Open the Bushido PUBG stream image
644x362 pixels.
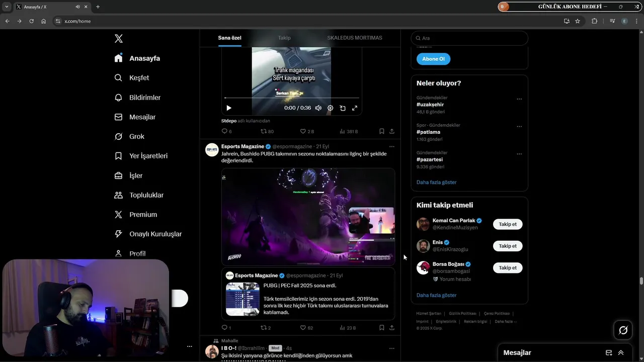tap(308, 217)
